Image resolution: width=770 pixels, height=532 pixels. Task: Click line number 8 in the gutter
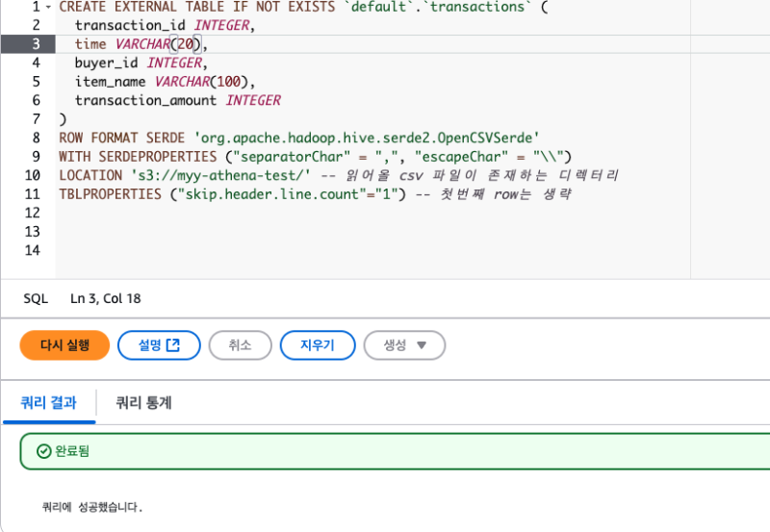36,138
